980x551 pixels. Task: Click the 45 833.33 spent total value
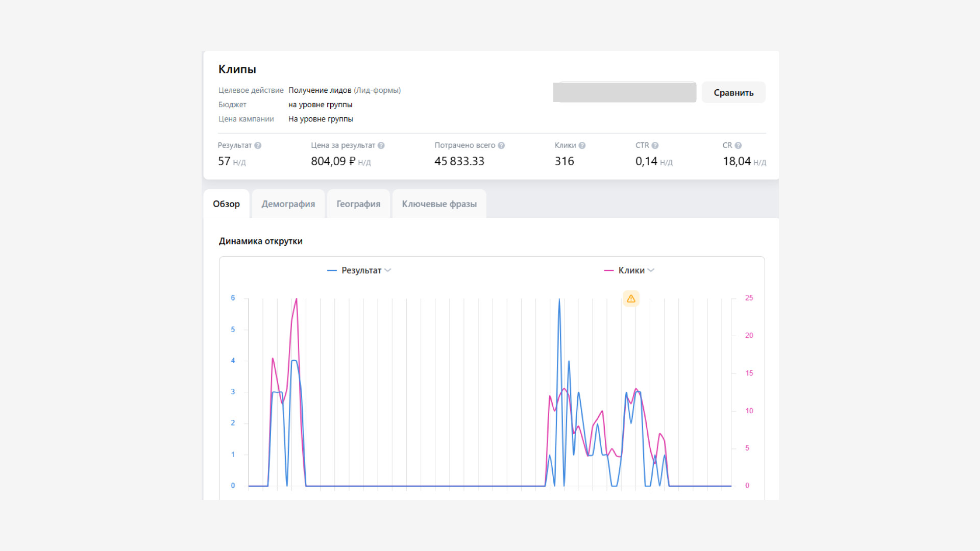pos(459,161)
